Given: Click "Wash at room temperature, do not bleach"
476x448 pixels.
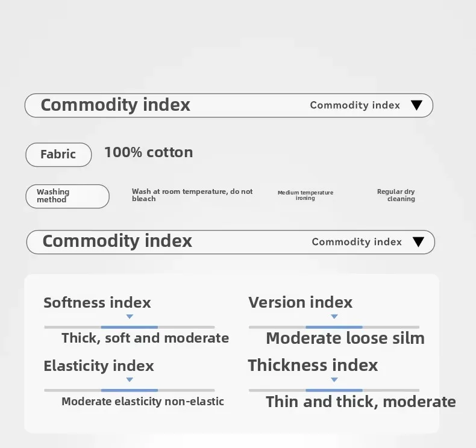Looking at the screenshot, I should pos(192,195).
